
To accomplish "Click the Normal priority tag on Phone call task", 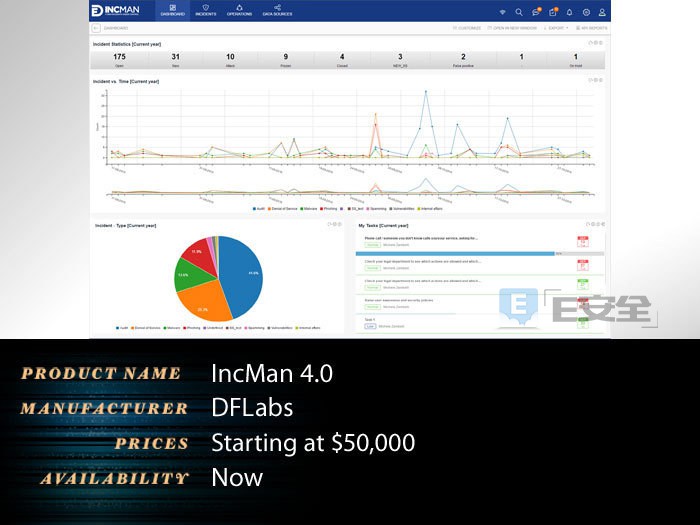I will point(373,245).
